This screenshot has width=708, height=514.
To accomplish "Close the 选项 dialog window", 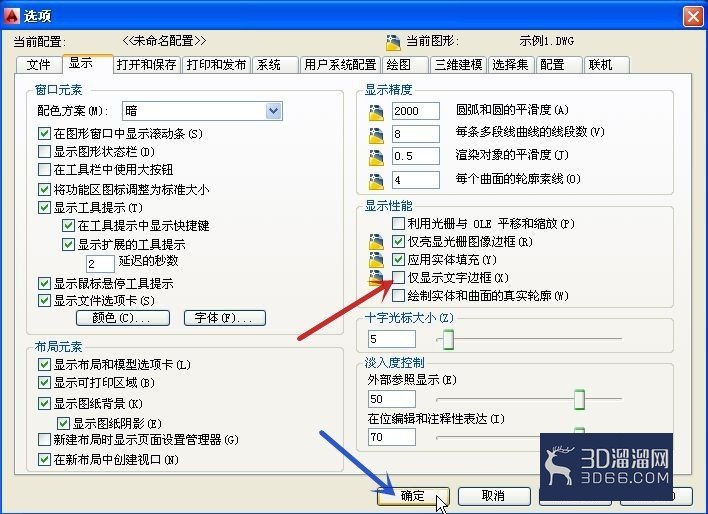I will tap(693, 16).
